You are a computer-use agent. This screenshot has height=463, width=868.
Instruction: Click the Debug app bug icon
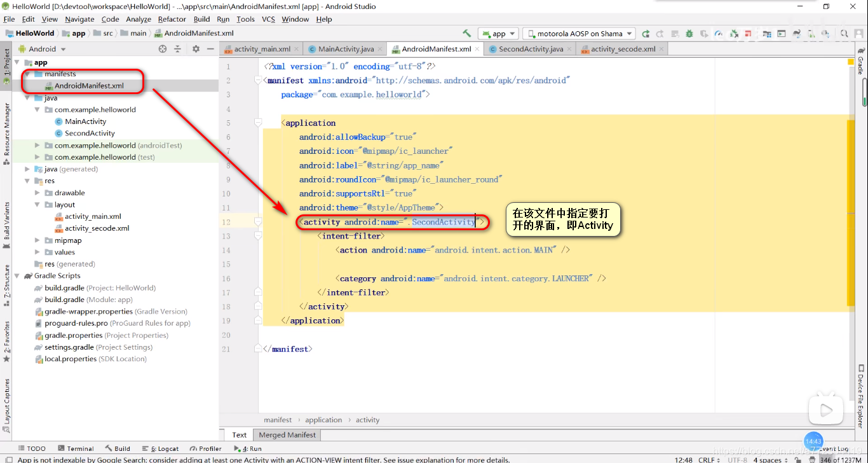[689, 34]
